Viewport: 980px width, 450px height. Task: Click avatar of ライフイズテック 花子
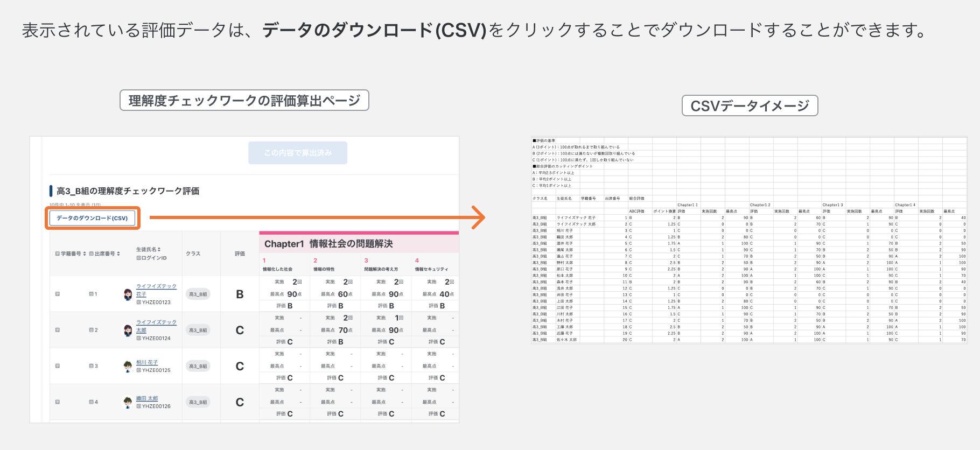point(128,294)
